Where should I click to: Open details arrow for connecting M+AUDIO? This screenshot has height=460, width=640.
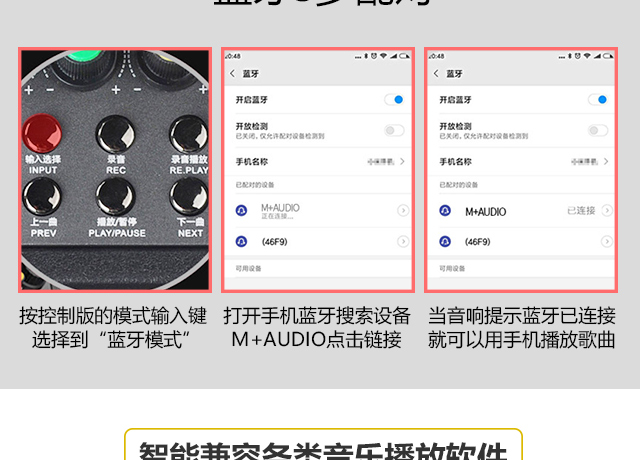coord(403,211)
